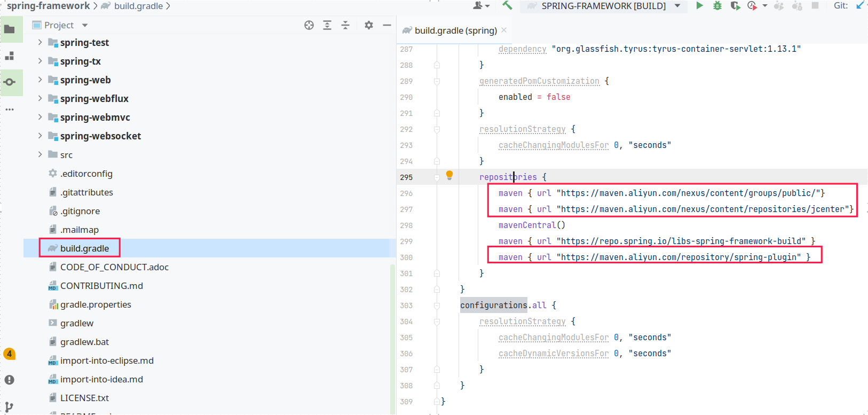
Task: Expand the spring-webflux module folder
Action: [40, 98]
